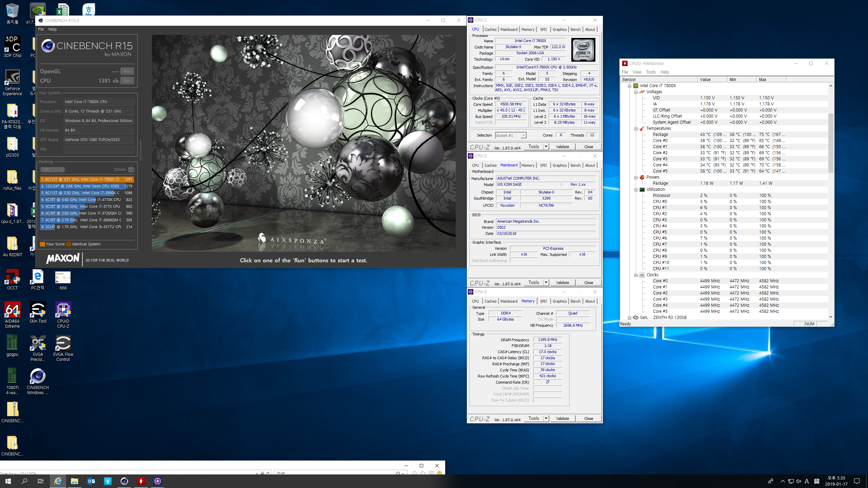The width and height of the screenshot is (868, 488).
Task: Launch GeForce Experience from the desktop
Action: point(12,83)
